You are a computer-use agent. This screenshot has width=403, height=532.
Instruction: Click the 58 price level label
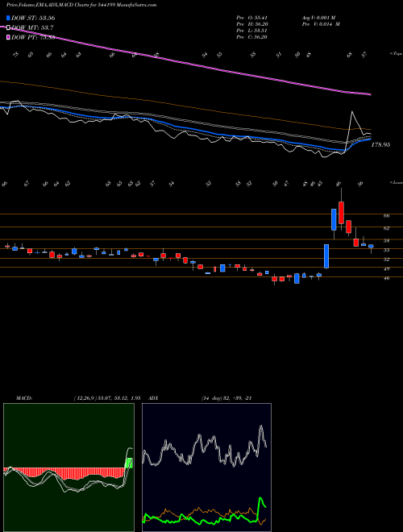pyautogui.click(x=386, y=240)
